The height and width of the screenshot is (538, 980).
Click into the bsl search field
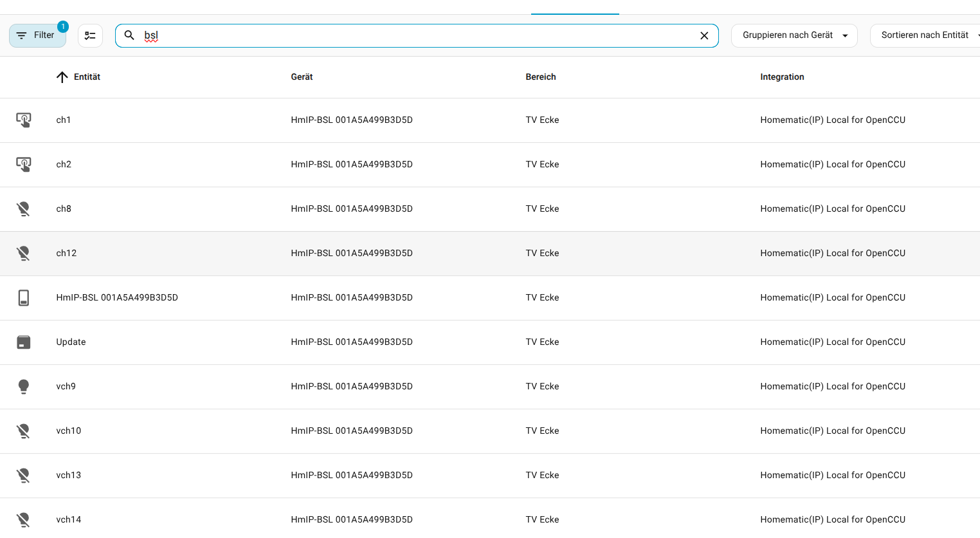click(418, 35)
